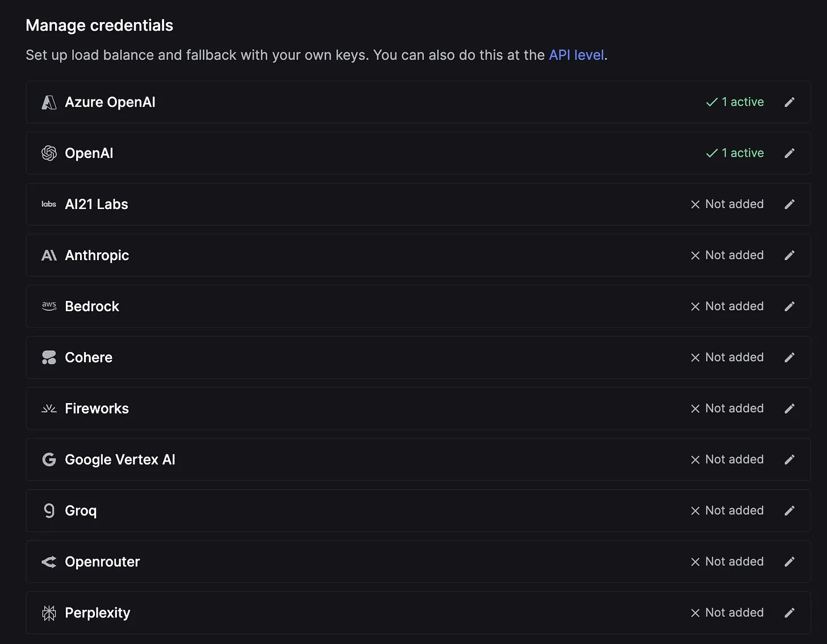This screenshot has height=644, width=827.
Task: Click "Not added" status for Cohere
Action: pyautogui.click(x=727, y=358)
